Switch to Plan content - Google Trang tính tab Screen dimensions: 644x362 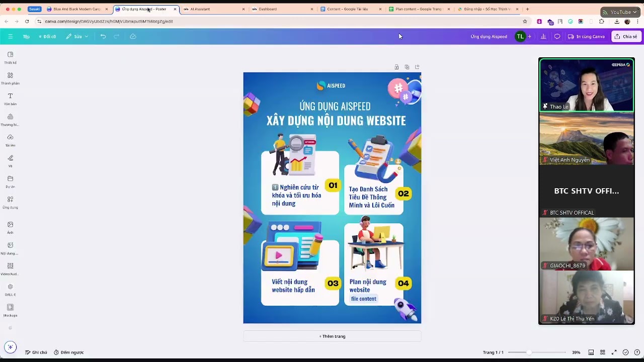(419, 9)
